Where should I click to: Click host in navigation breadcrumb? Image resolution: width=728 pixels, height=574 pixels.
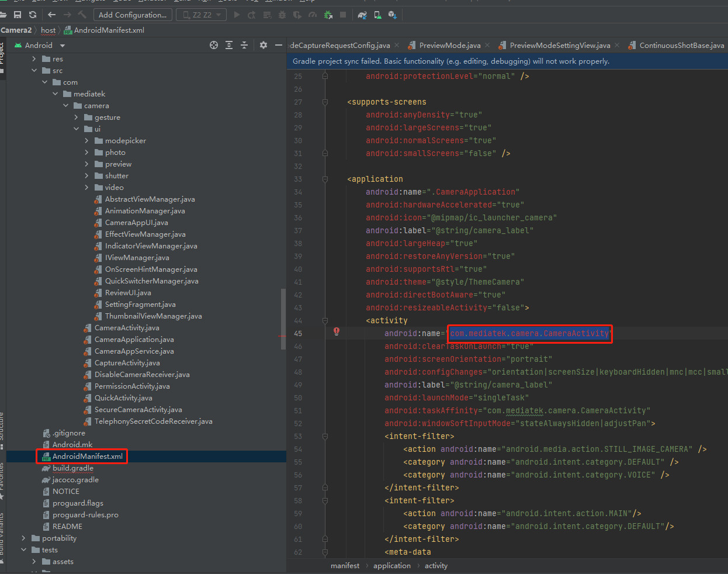click(x=48, y=30)
